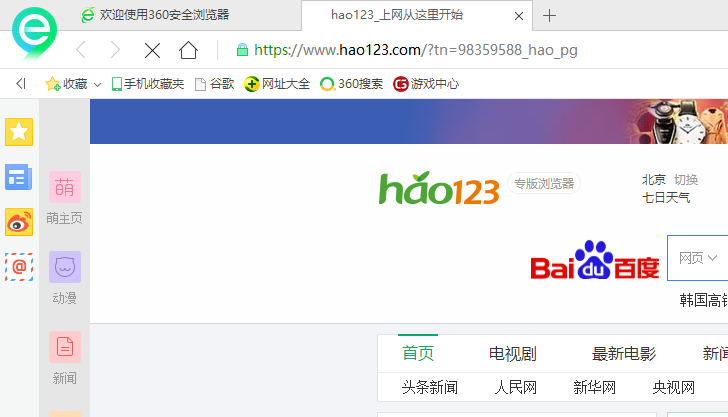Click the hao123 logo
Screen dimensions: 728x417
tap(439, 188)
